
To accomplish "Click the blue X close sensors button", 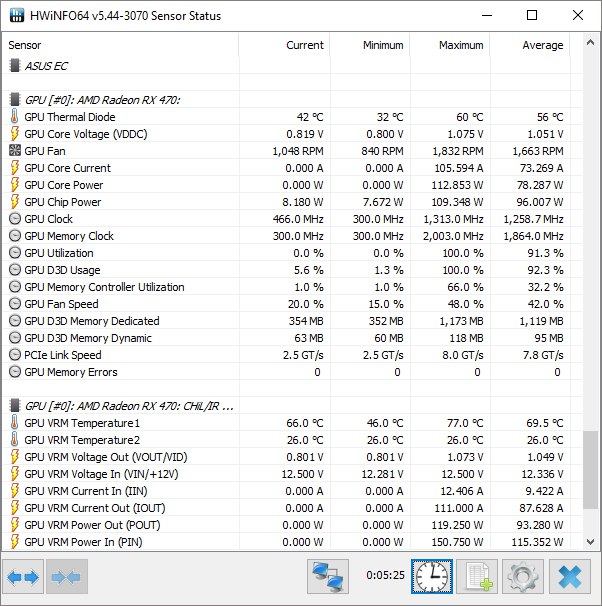I will [570, 577].
